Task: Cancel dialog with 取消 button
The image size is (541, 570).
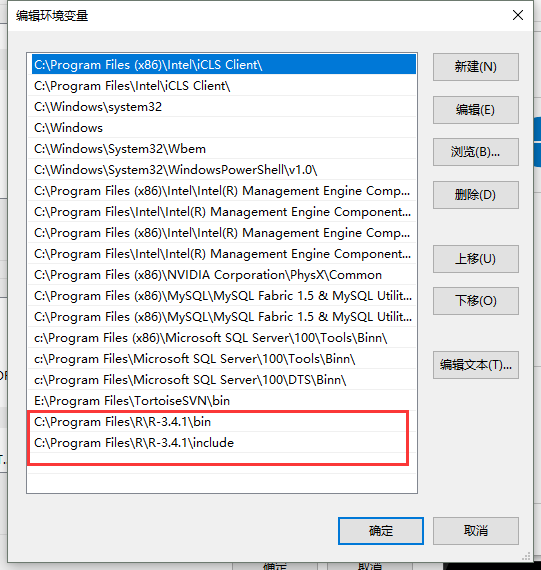Action: click(476, 531)
